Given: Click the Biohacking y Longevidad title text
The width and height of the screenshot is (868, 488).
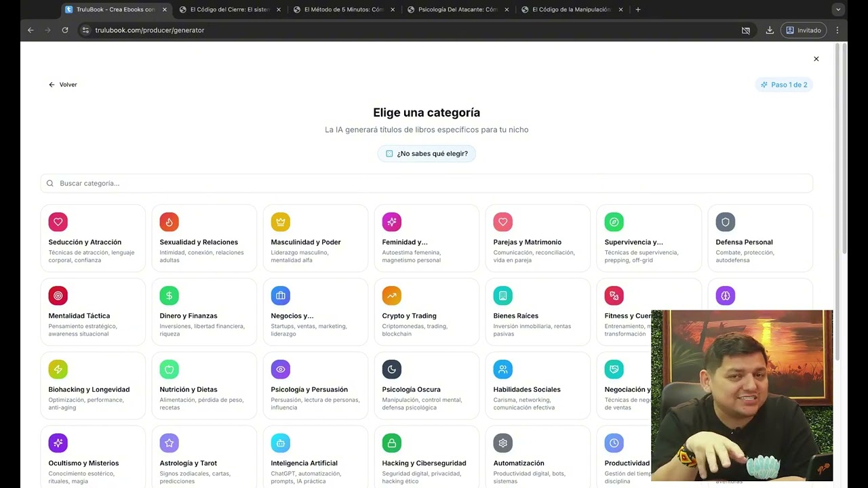Looking at the screenshot, I should [89, 390].
